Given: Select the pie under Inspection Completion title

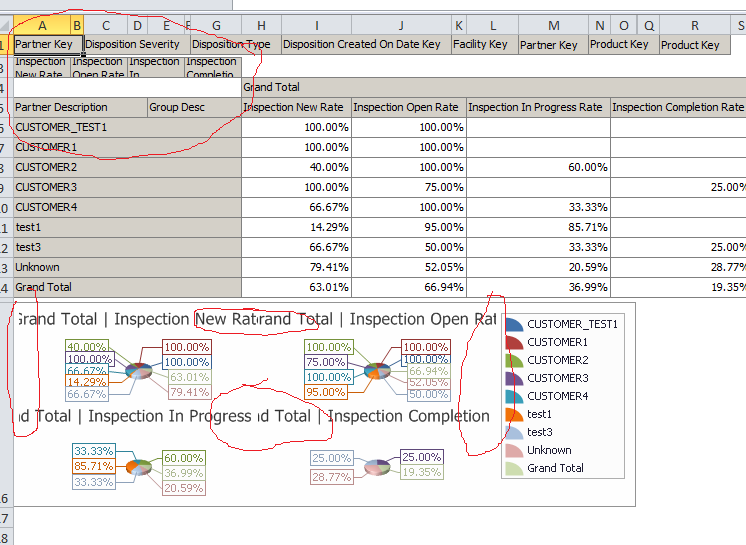Looking at the screenshot, I should pos(377,467).
